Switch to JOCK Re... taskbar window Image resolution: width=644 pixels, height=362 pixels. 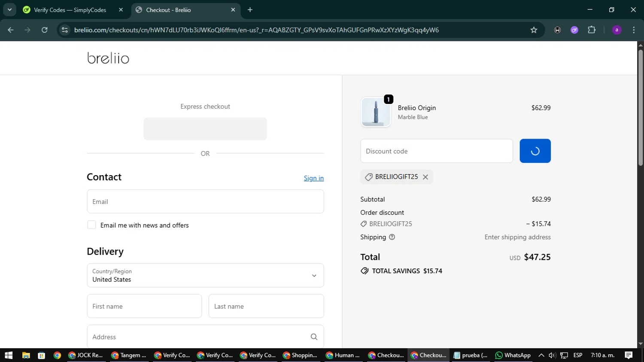(x=86, y=355)
